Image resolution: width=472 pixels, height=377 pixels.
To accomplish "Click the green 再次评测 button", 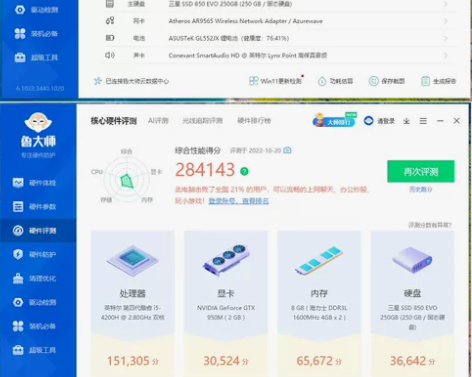I will pos(421,171).
